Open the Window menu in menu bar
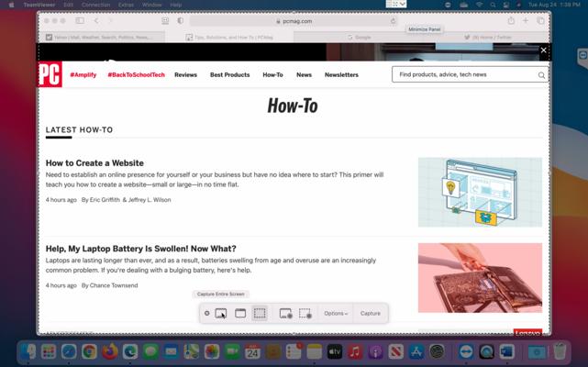Image resolution: width=588 pixels, height=367 pixels. (152, 5)
